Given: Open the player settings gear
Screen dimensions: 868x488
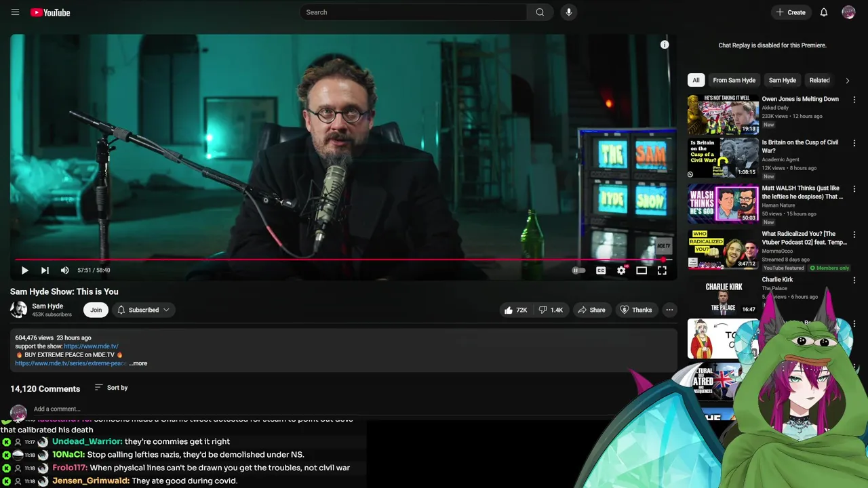Looking at the screenshot, I should click(x=621, y=270).
